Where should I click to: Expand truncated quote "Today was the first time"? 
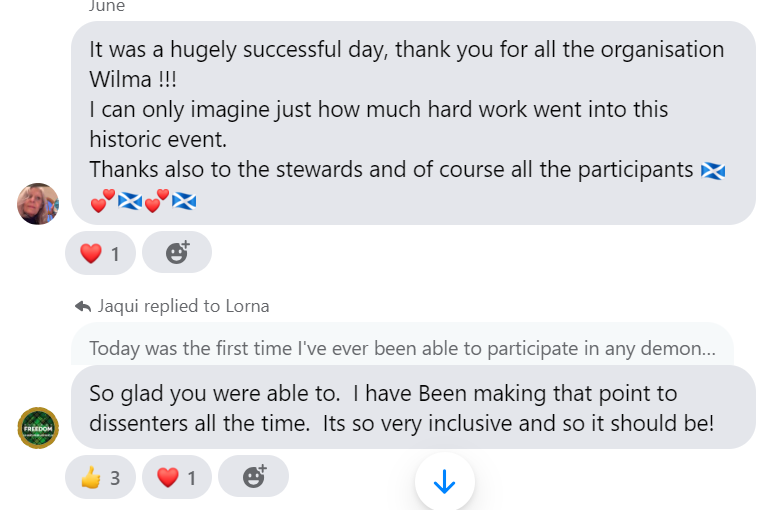(402, 349)
